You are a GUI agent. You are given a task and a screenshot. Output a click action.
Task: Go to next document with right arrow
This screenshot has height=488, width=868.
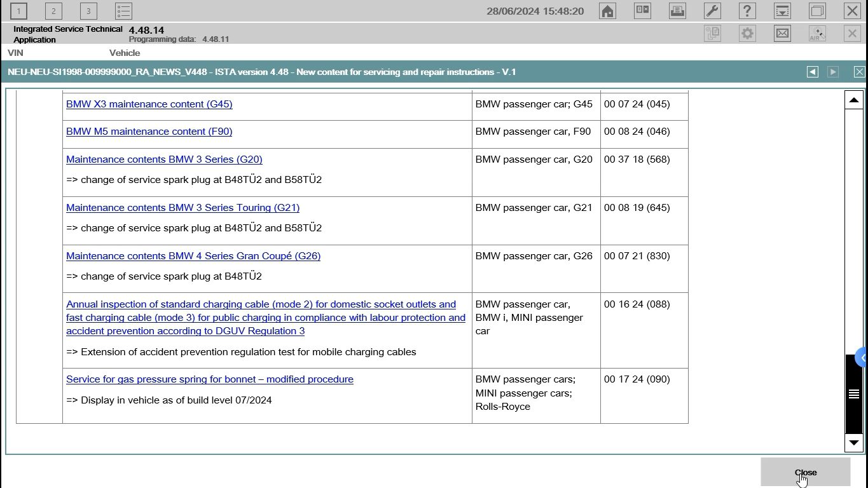coord(833,72)
